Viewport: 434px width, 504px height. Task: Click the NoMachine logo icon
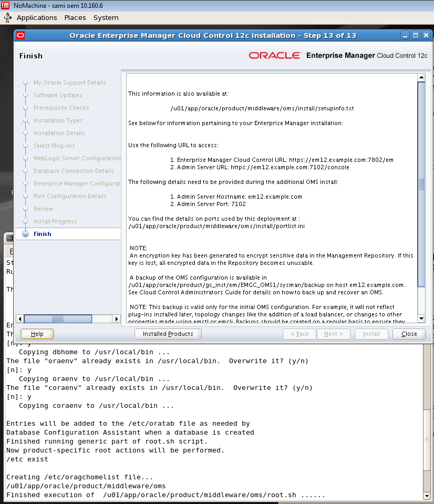[5, 5]
